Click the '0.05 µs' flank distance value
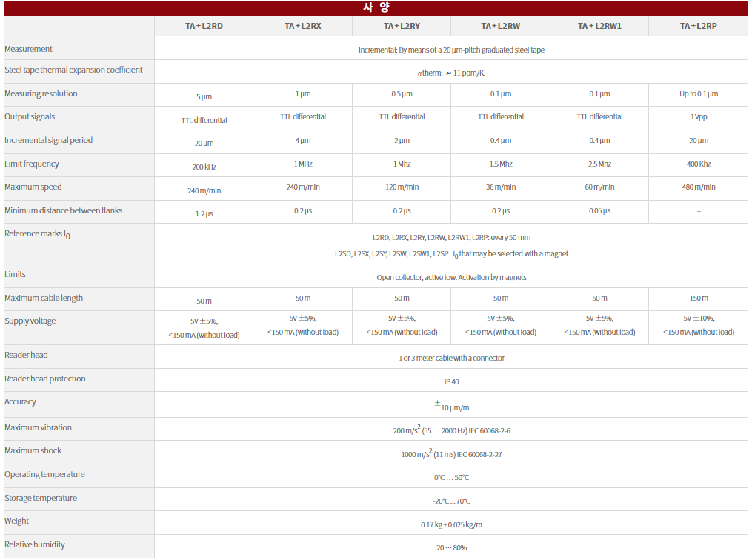The height and width of the screenshot is (560, 752). pos(599,211)
